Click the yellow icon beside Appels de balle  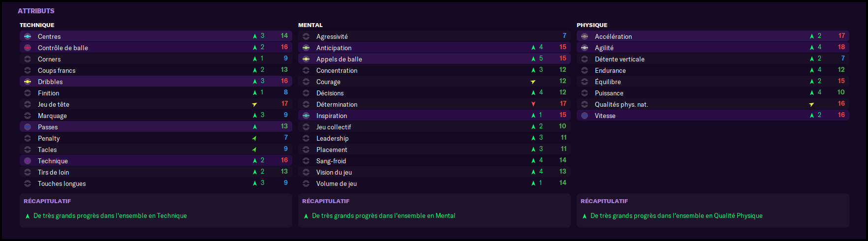pyautogui.click(x=306, y=59)
